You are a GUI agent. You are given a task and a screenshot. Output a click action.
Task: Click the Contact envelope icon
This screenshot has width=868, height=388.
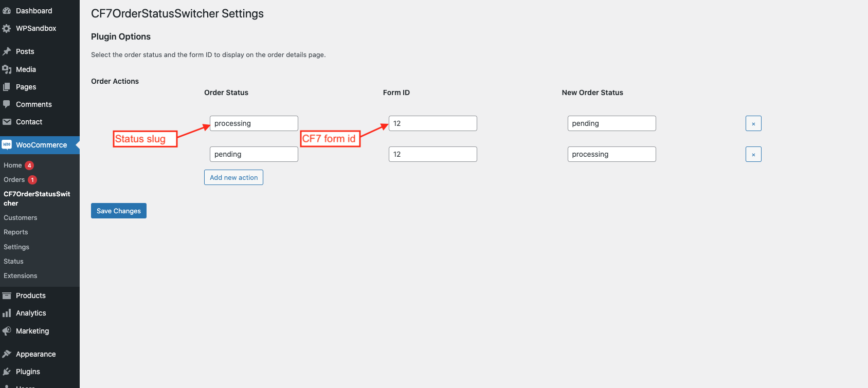click(7, 122)
